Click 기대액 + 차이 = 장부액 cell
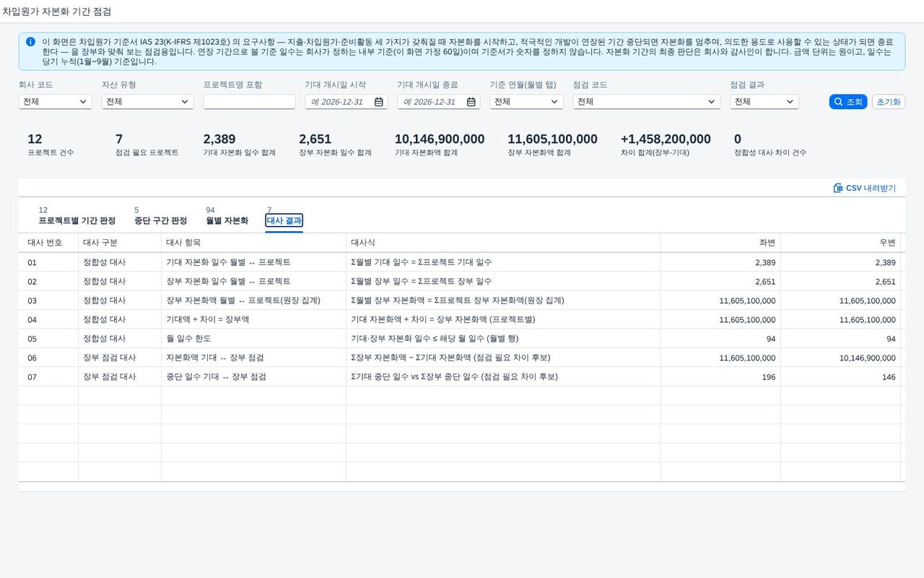Image resolution: width=924 pixels, height=578 pixels. (253, 319)
